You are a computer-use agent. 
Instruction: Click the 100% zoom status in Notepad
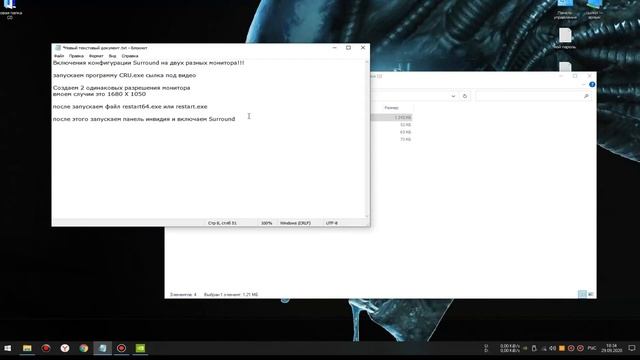tap(267, 223)
